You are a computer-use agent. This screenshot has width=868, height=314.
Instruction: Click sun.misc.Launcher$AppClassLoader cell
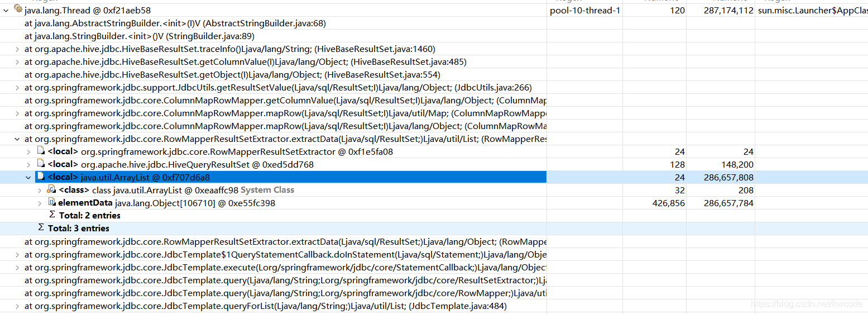tap(813, 10)
